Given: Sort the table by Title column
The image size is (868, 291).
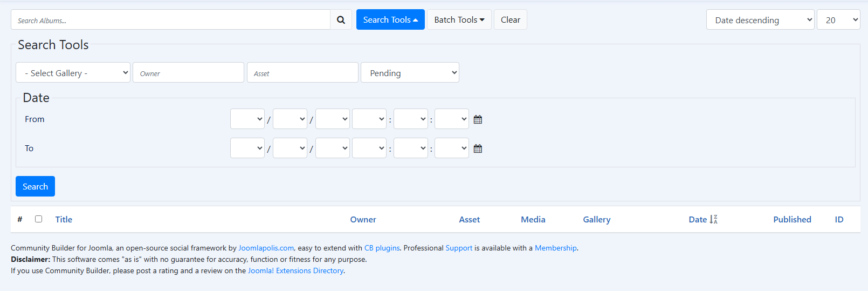Looking at the screenshot, I should [x=64, y=219].
